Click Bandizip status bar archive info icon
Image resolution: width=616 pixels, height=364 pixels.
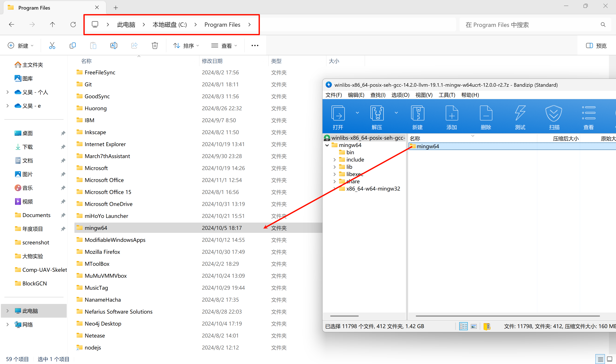(x=487, y=326)
